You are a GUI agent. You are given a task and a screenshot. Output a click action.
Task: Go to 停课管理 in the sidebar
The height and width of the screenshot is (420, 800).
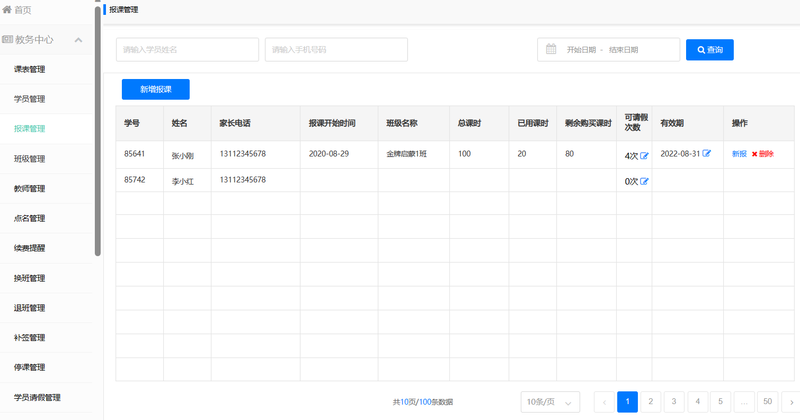30,367
